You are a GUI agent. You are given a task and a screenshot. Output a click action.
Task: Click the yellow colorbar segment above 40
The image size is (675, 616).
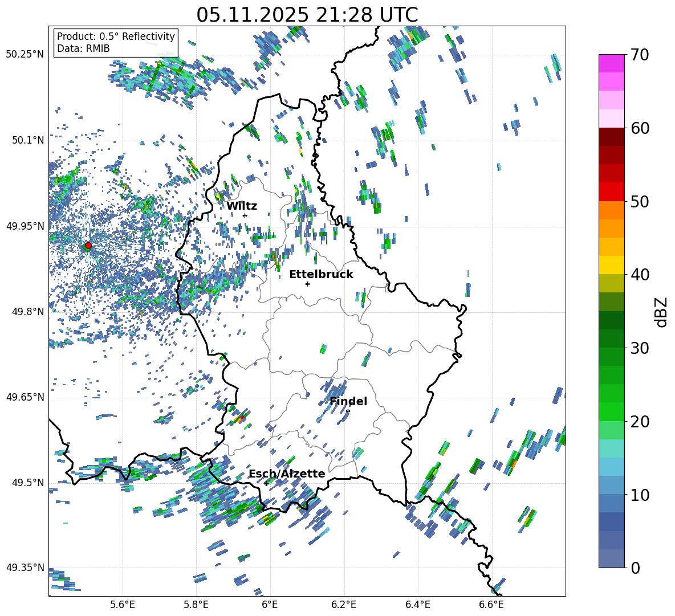pos(611,265)
